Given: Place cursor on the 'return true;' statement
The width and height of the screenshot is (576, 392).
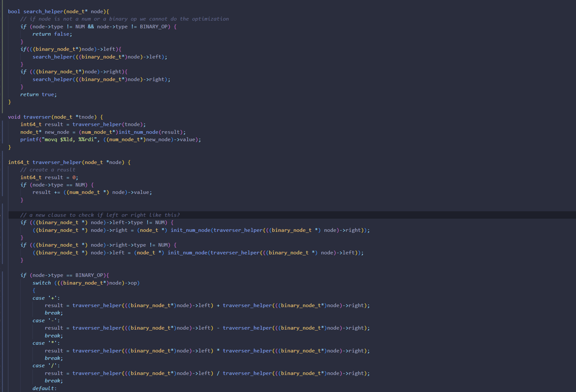Looking at the screenshot, I should pyautogui.click(x=38, y=95).
